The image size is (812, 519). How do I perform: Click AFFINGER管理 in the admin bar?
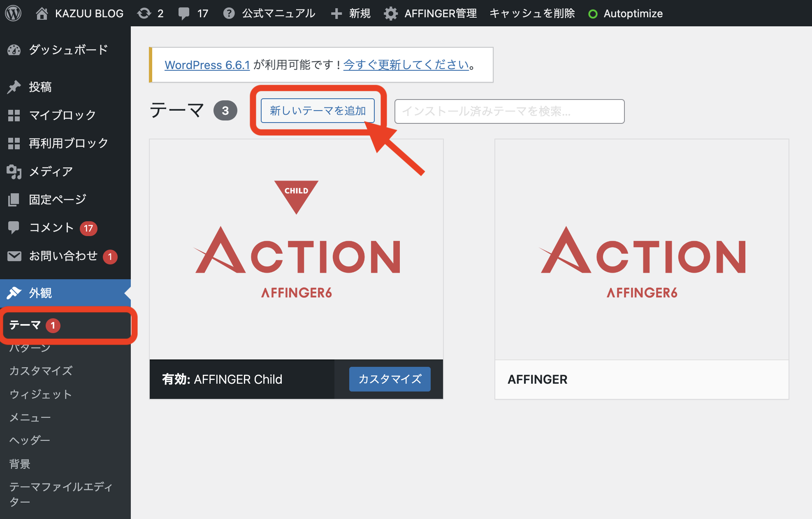[x=441, y=14]
